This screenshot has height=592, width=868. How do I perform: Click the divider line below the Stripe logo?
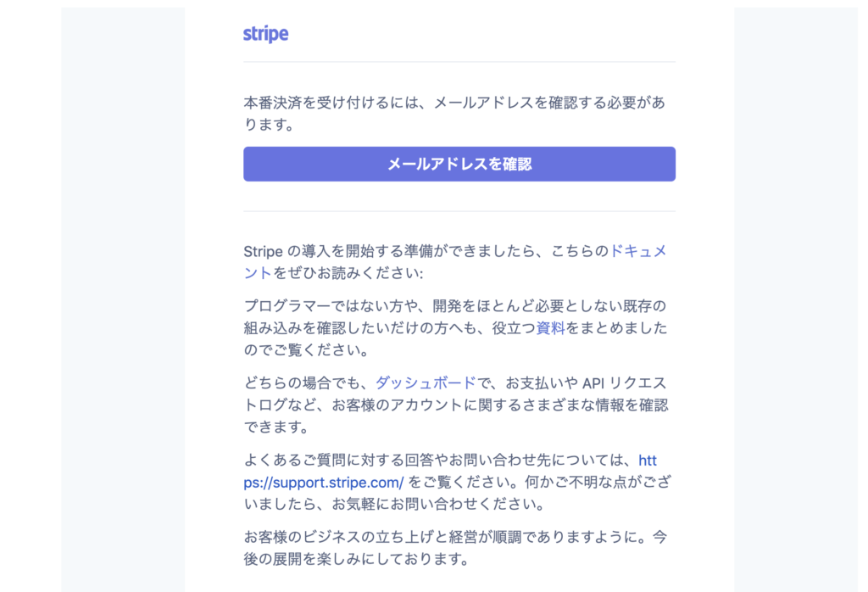459,62
